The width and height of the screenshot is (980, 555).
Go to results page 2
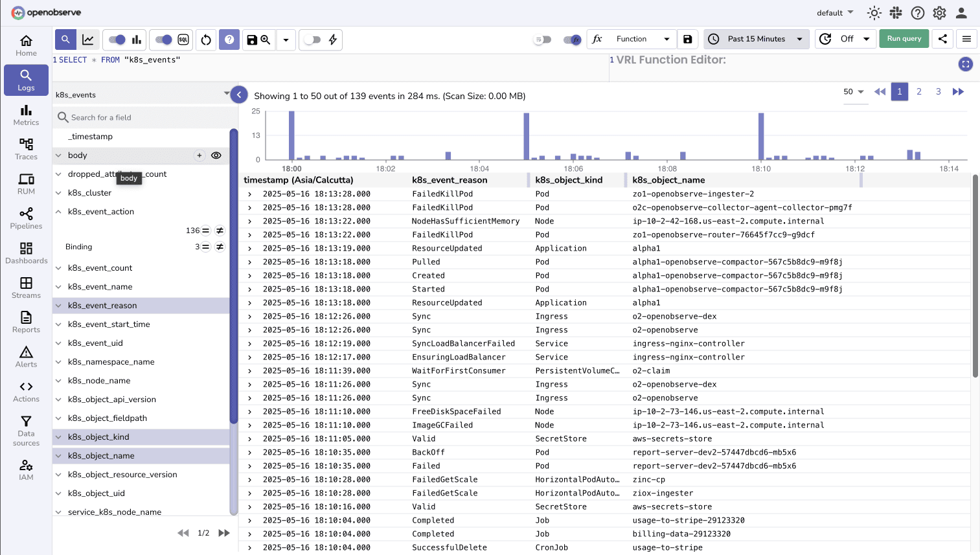tap(919, 91)
